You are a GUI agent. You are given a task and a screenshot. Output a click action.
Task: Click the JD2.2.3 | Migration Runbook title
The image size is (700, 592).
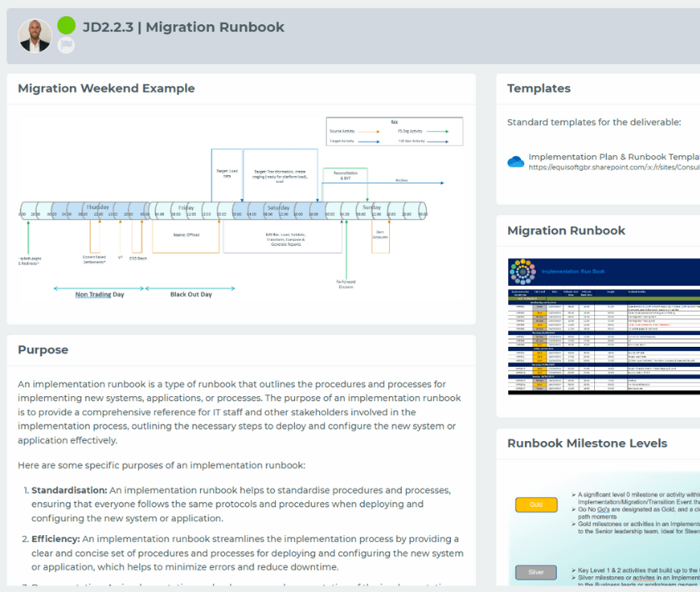click(x=183, y=27)
